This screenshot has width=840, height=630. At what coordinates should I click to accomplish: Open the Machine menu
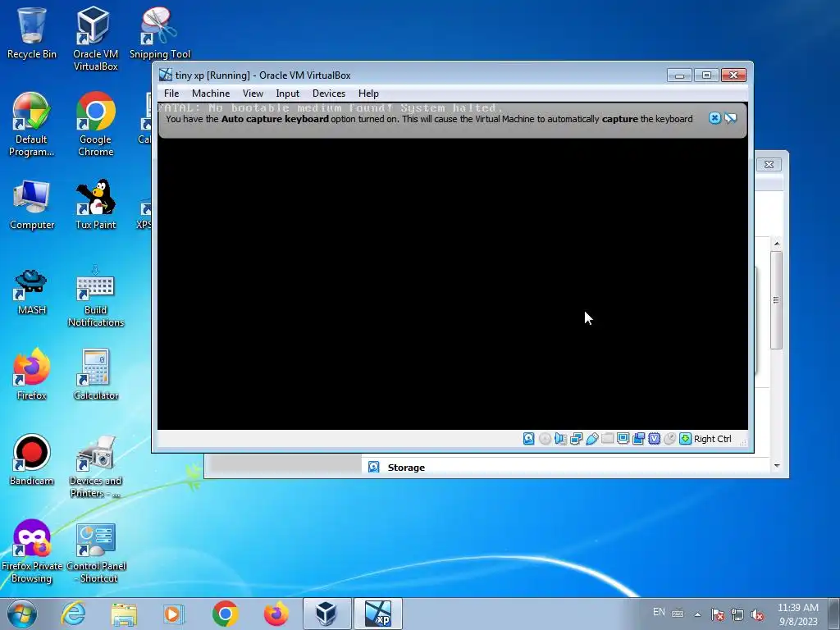[211, 94]
